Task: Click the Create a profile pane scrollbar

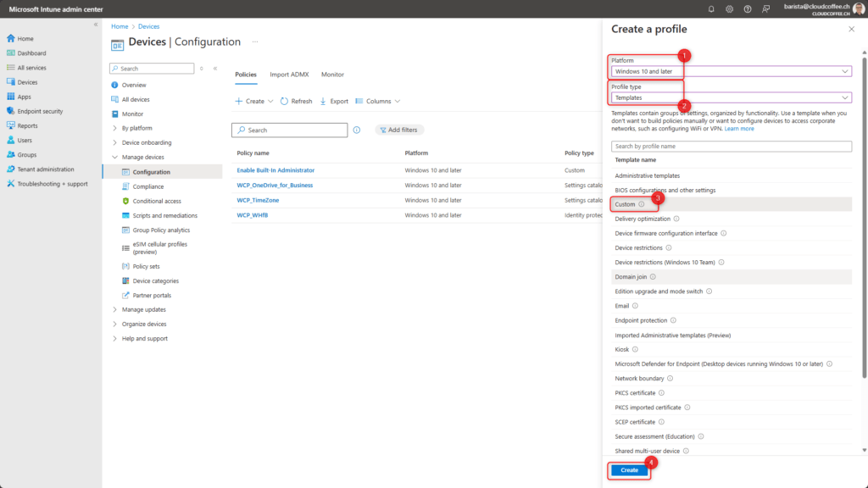Action: click(864, 216)
